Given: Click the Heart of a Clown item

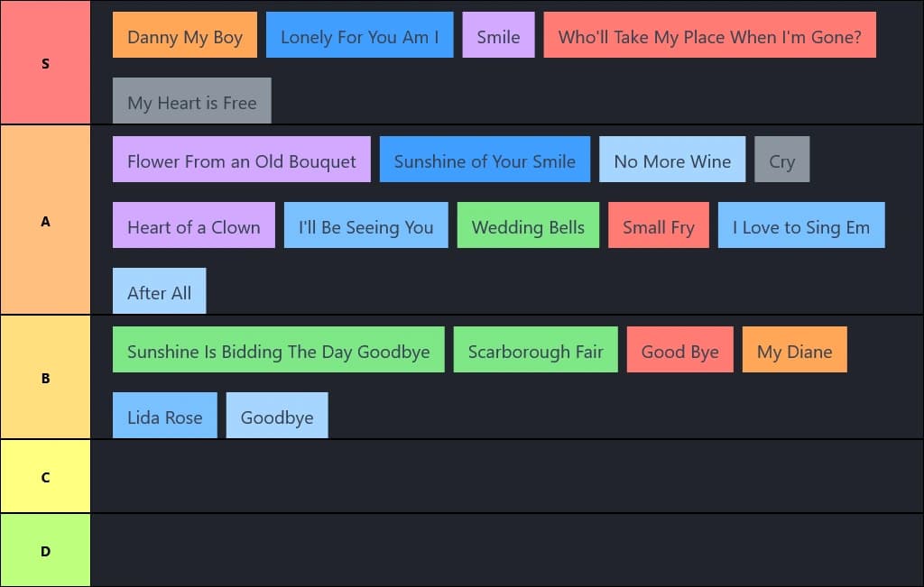Looking at the screenshot, I should tap(193, 225).
